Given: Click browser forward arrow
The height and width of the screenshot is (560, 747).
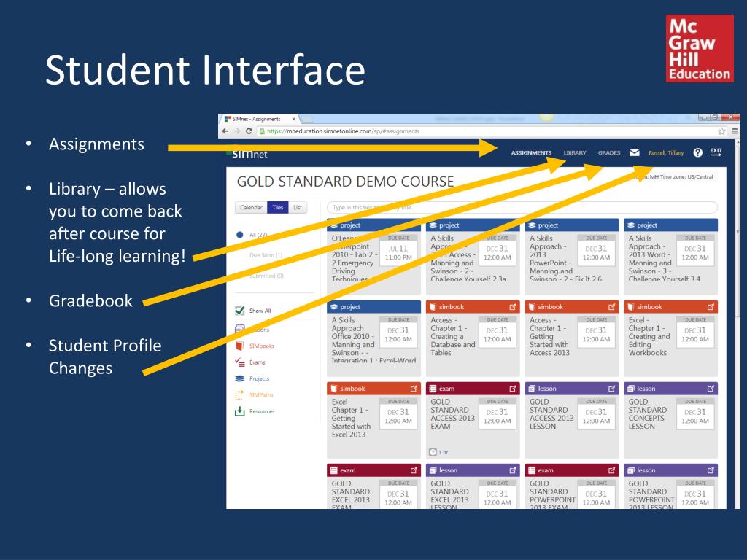Looking at the screenshot, I should (x=237, y=131).
